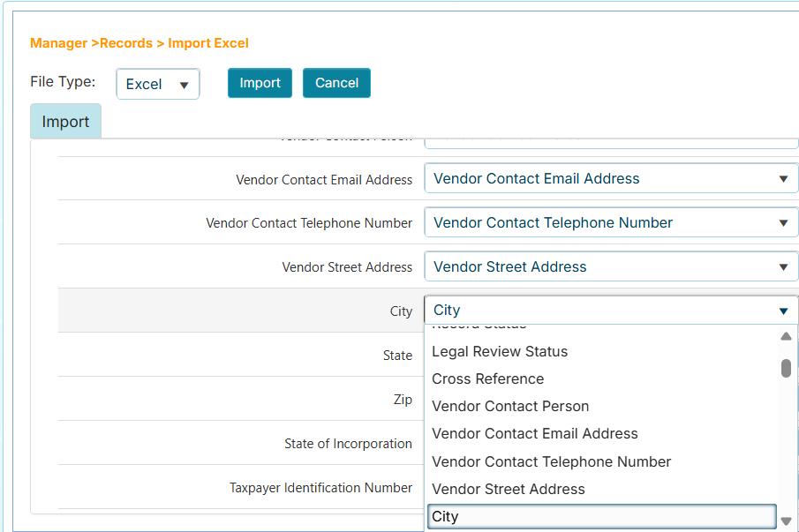Click the Import button
This screenshot has height=532, width=799.
coord(260,83)
